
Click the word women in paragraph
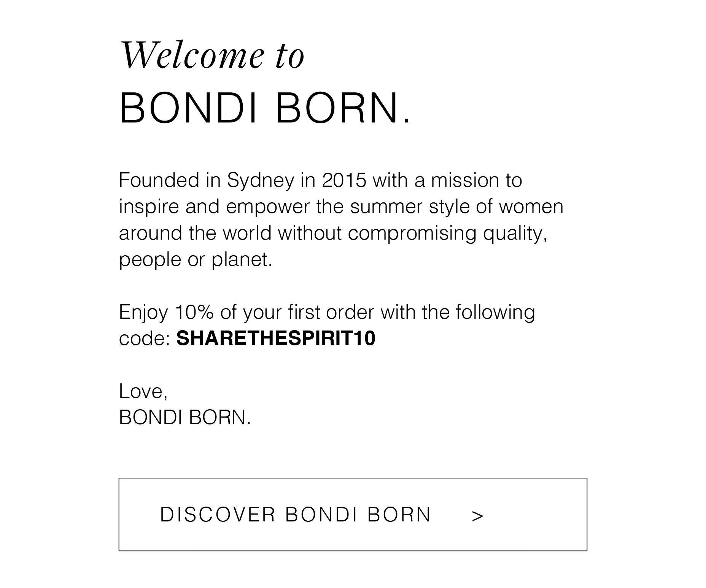pos(531,207)
